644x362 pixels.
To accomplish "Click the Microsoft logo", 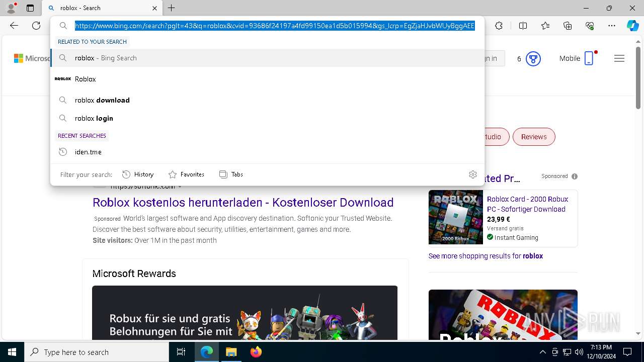I will pyautogui.click(x=32, y=58).
